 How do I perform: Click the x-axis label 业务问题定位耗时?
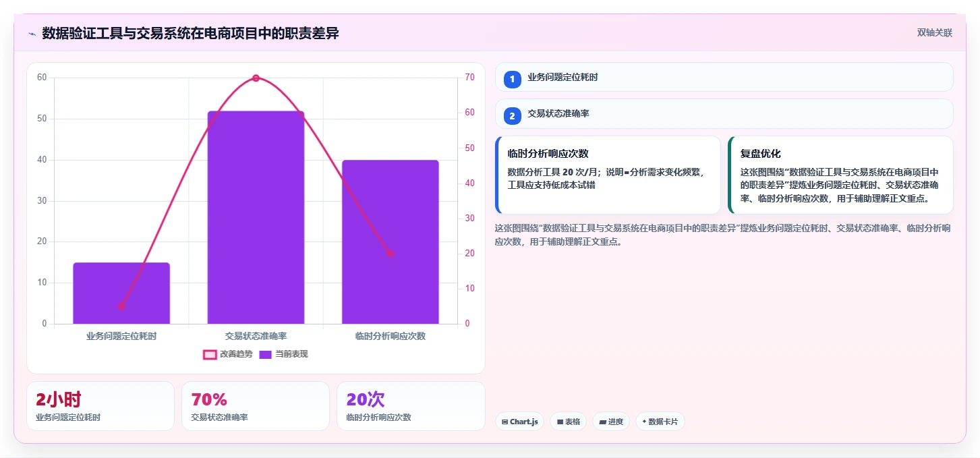tap(121, 336)
